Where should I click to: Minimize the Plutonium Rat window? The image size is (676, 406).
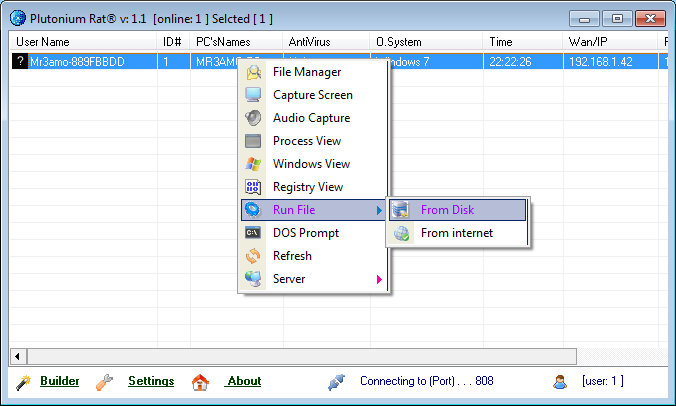coord(584,19)
